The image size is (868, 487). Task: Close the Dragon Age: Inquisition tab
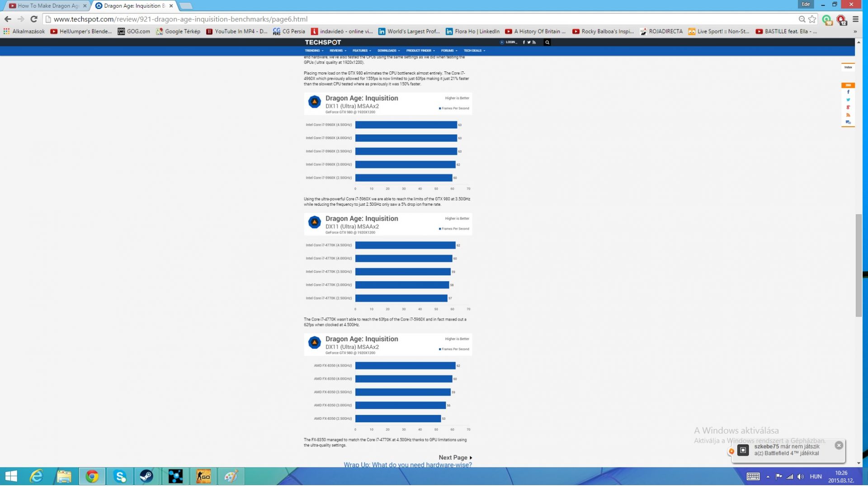[171, 6]
